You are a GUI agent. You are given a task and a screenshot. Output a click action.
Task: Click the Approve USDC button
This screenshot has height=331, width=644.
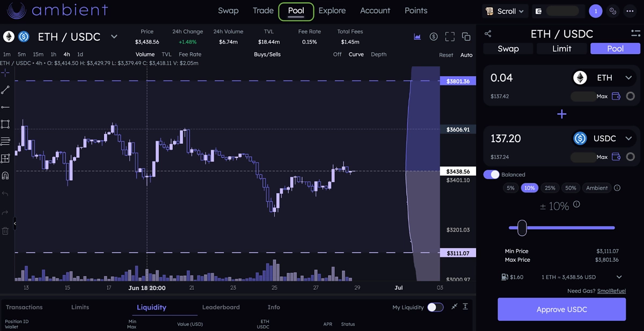561,310
